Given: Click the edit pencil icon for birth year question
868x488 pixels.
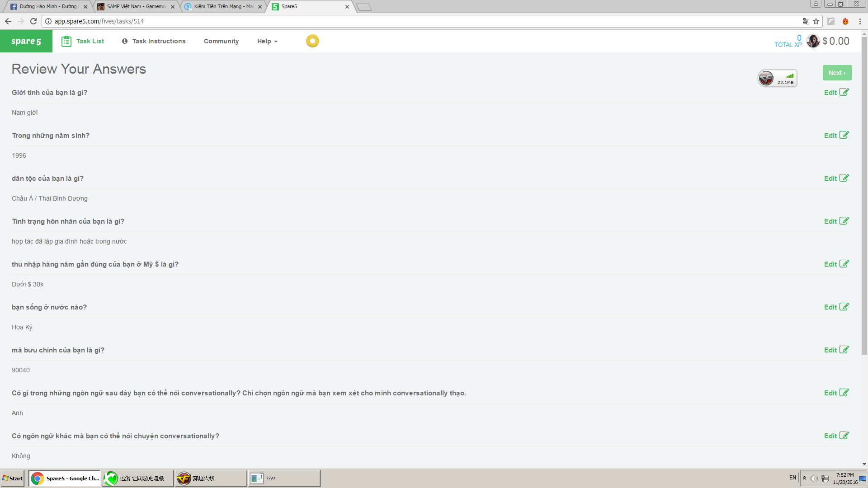Looking at the screenshot, I should tap(844, 135).
